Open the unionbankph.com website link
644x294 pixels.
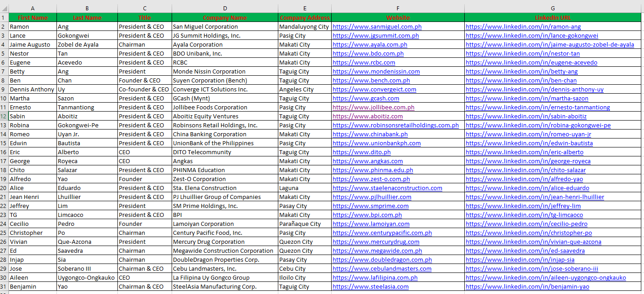pyautogui.click(x=376, y=143)
